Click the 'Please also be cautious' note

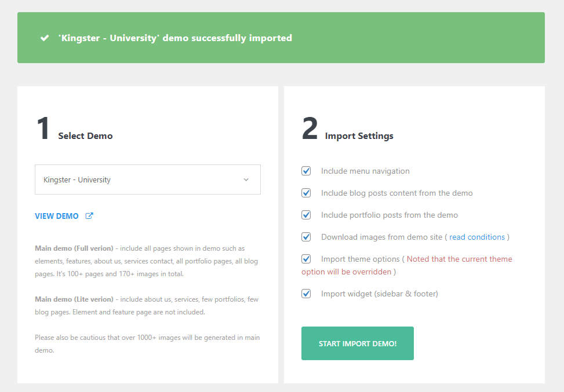[147, 344]
